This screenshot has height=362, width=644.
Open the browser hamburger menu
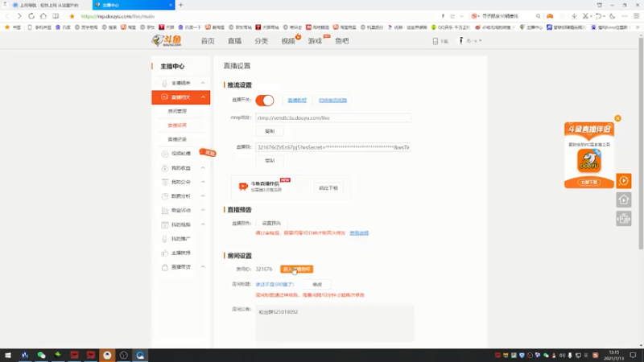click(x=637, y=16)
